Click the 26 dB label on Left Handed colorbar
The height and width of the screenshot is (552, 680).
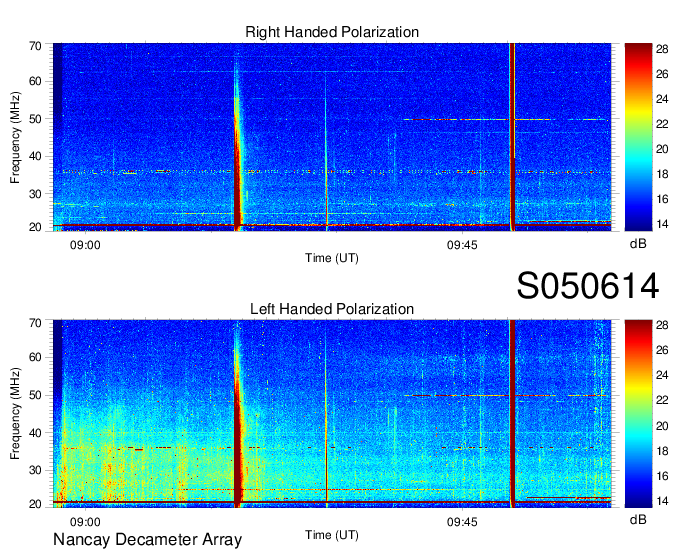pyautogui.click(x=662, y=350)
